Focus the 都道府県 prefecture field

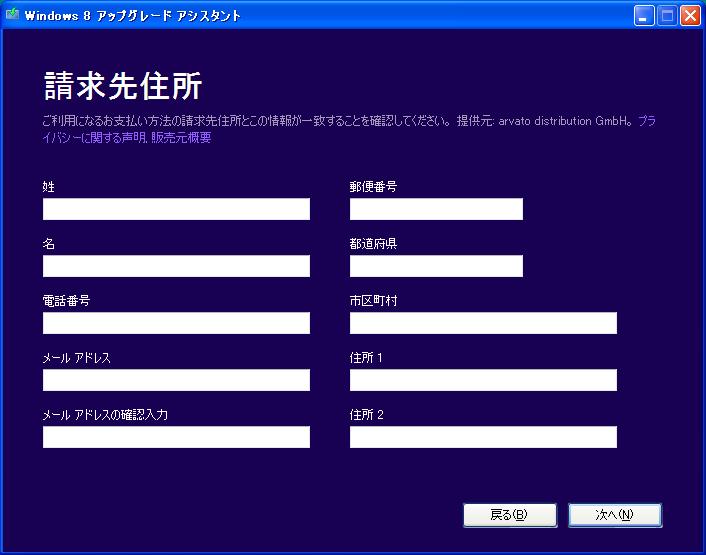click(x=436, y=266)
